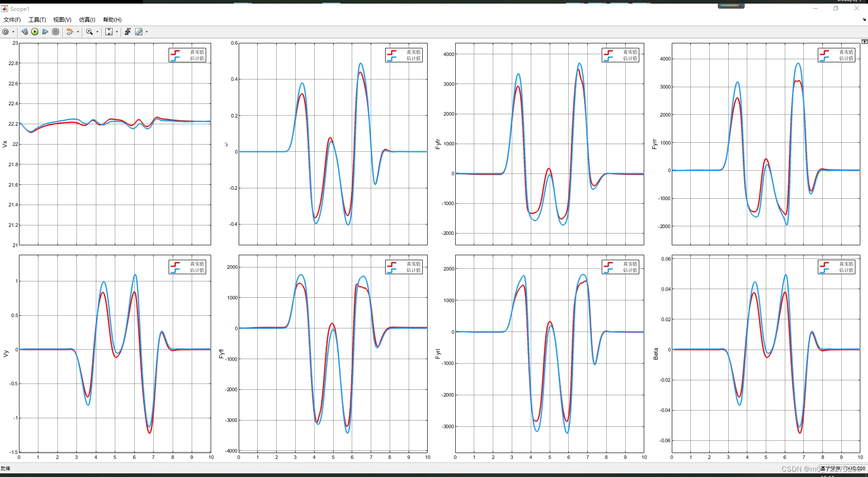Minimize the Scope1 window
This screenshot has height=477, width=868.
(x=816, y=9)
